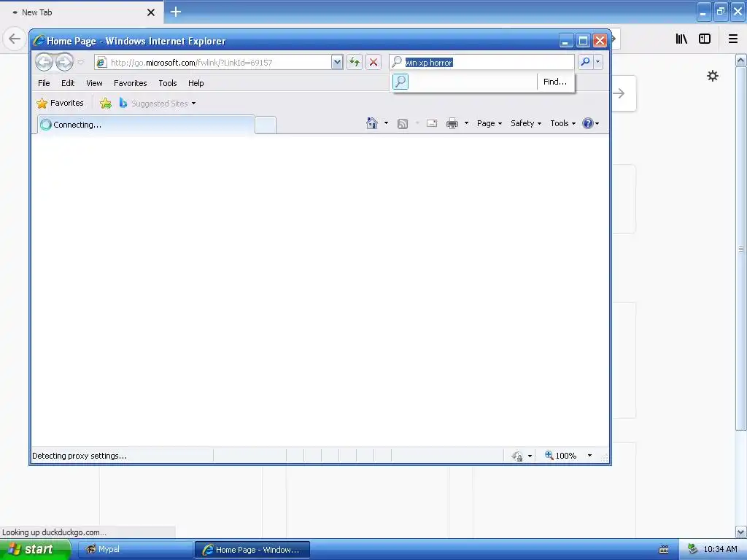Image resolution: width=747 pixels, height=560 pixels.
Task: Click the 10:34 AM clock
Action: pyautogui.click(x=720, y=549)
